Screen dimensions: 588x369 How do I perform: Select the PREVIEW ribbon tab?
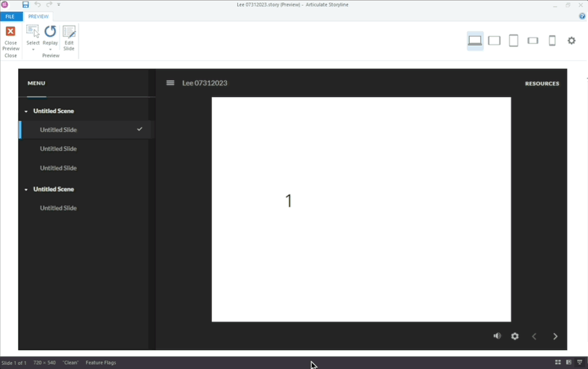coord(38,16)
